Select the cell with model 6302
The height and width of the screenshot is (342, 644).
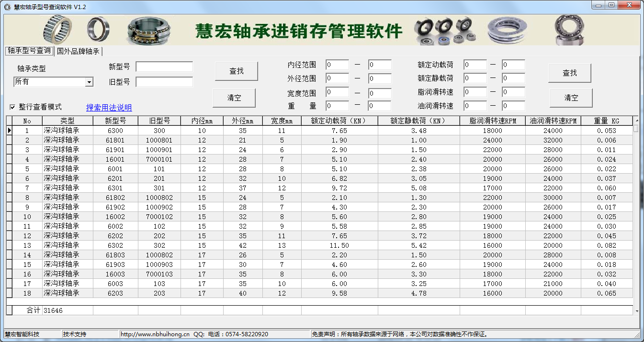[x=115, y=245]
